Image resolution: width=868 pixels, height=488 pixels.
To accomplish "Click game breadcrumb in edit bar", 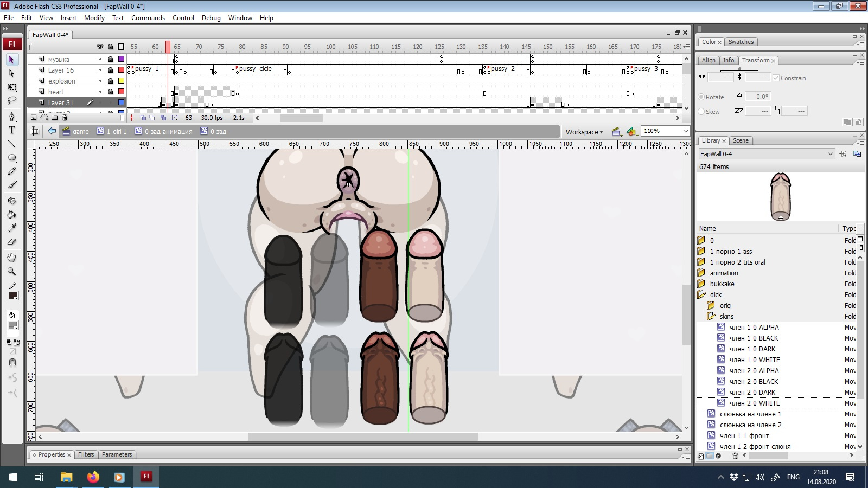I will point(75,131).
